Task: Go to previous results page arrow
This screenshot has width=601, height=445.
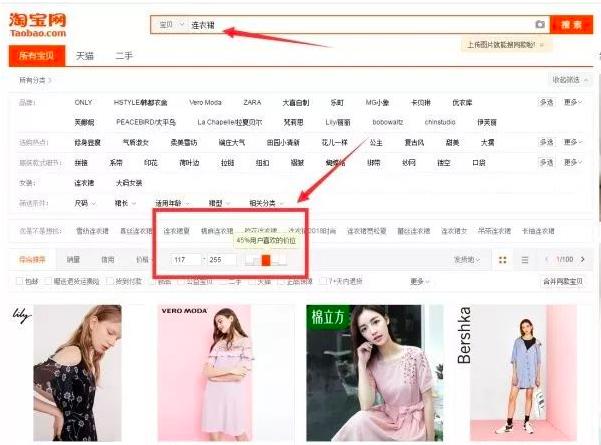Action: (547, 259)
